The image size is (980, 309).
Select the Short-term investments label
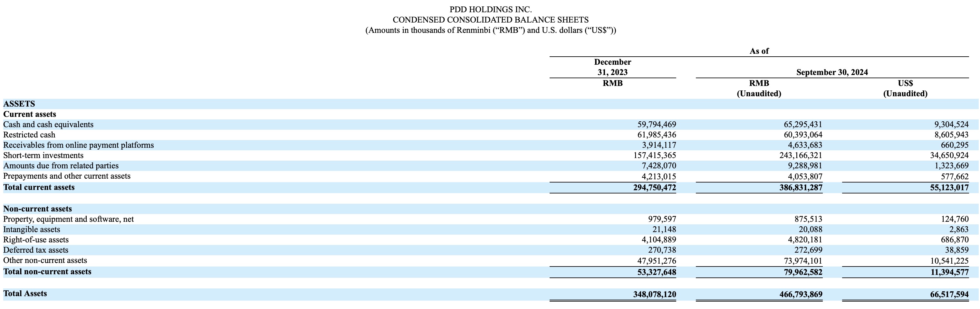[x=43, y=155]
